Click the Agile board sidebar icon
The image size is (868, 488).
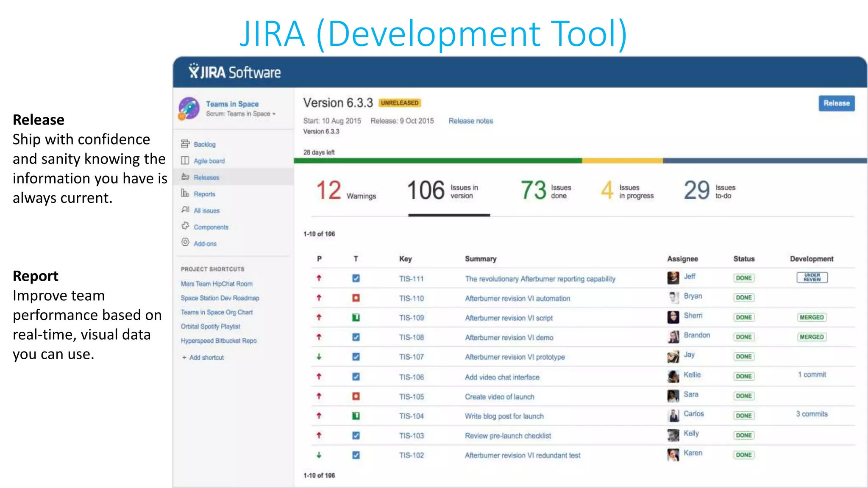(x=185, y=161)
